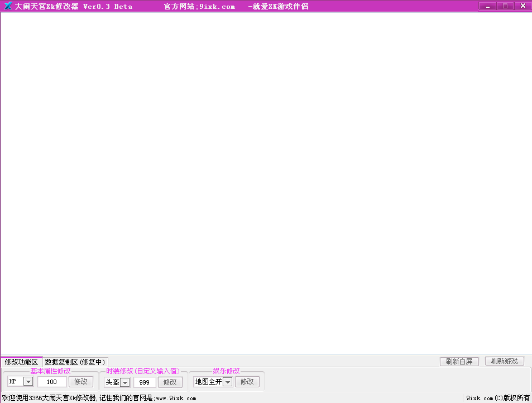Image resolution: width=532 pixels, height=403 pixels.
Task: Switch to the 修改功能区 tab
Action: tap(21, 362)
